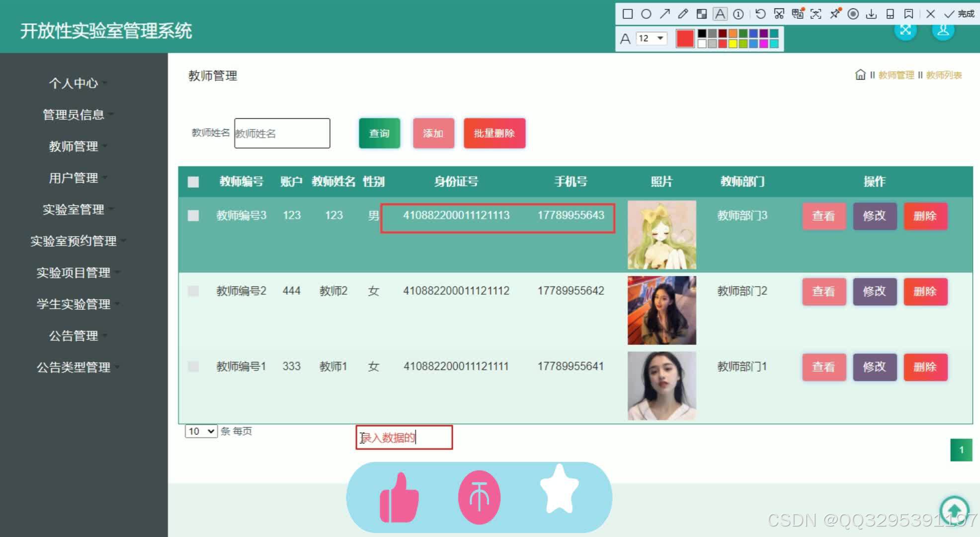Cancel the screenshot with X icon

tap(930, 14)
